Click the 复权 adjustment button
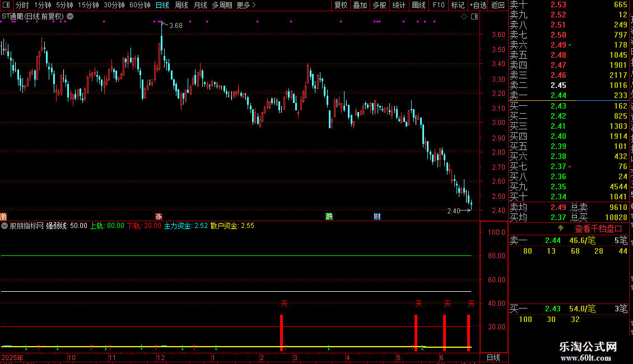Viewport: 633px width, 364px height. click(x=341, y=5)
